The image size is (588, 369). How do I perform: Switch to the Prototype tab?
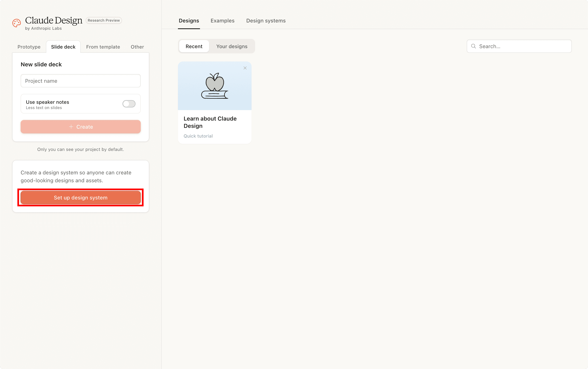pos(29,47)
